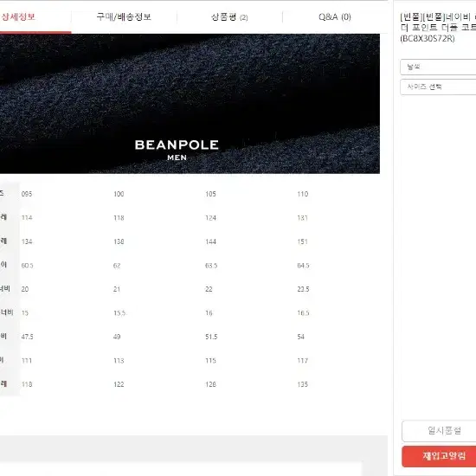Click the 110 size column header
476x476 pixels.
click(303, 194)
